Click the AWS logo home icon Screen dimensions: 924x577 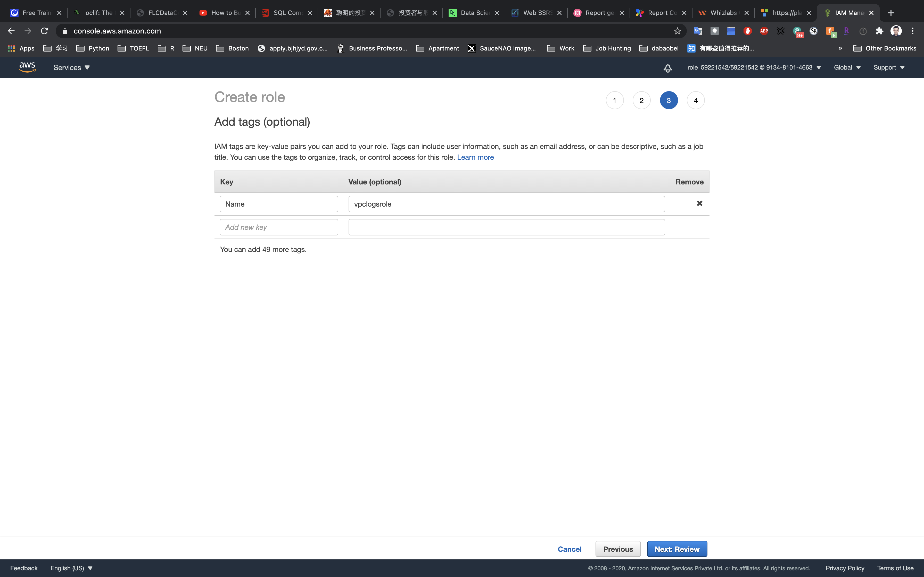27,67
